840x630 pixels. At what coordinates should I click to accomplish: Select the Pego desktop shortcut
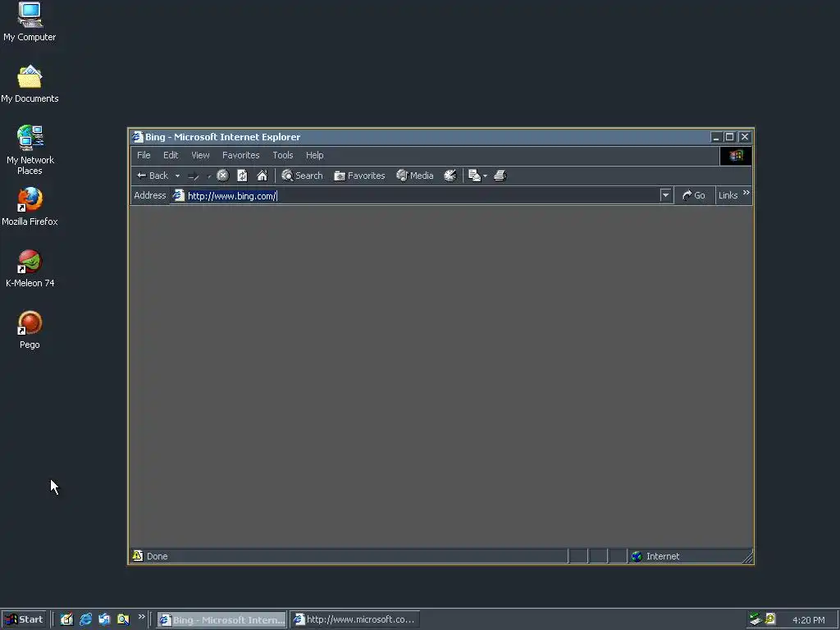pyautogui.click(x=30, y=330)
